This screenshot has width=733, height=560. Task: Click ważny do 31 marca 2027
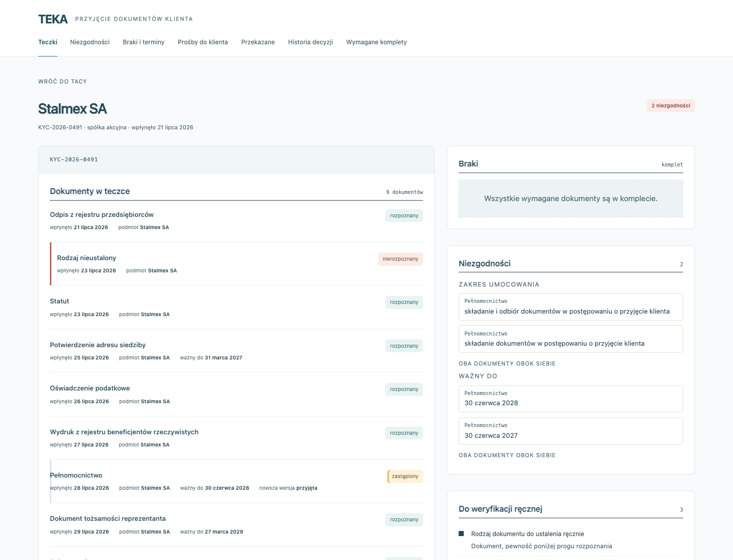pyautogui.click(x=211, y=358)
